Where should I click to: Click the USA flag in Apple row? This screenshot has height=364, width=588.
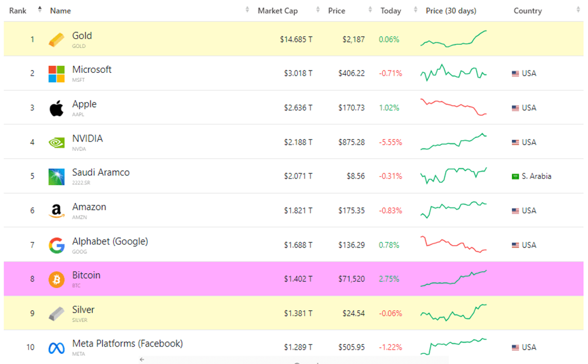(515, 108)
